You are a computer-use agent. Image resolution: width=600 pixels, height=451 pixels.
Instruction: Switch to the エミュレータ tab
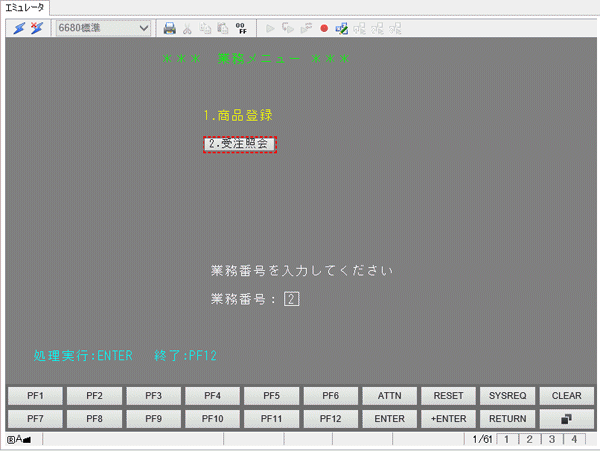click(x=24, y=8)
